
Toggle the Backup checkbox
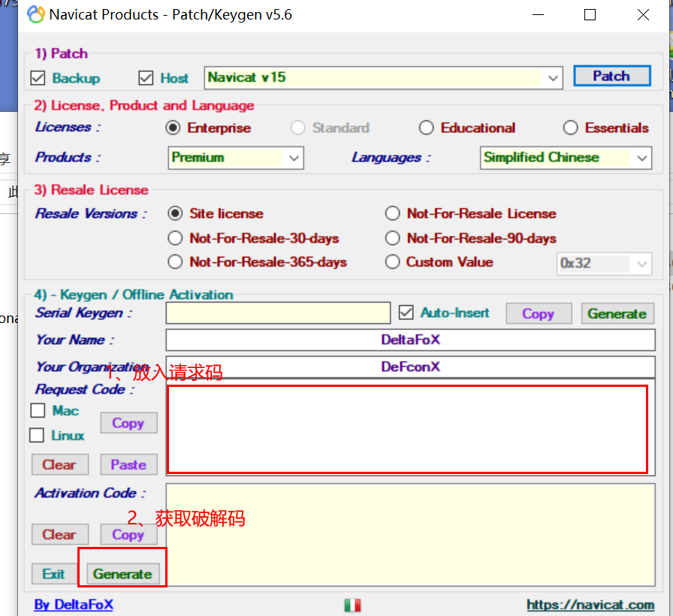38,78
